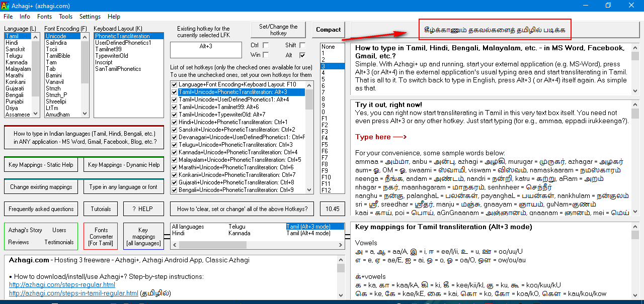Click the existing hotkey Alt+3 field
644x304 pixels.
tap(206, 50)
